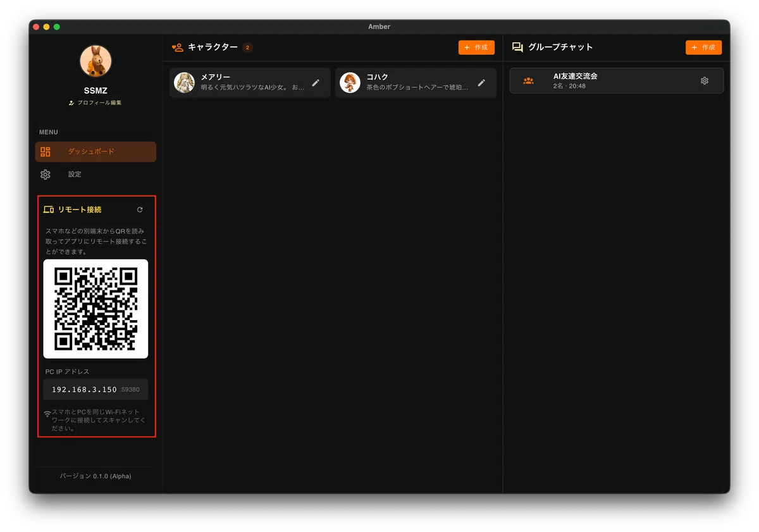Click the キャラクター section title
759x532 pixels.
click(213, 47)
